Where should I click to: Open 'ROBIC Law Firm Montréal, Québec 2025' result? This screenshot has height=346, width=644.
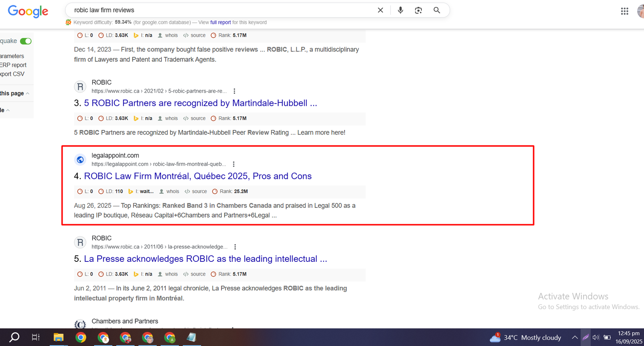(x=198, y=176)
